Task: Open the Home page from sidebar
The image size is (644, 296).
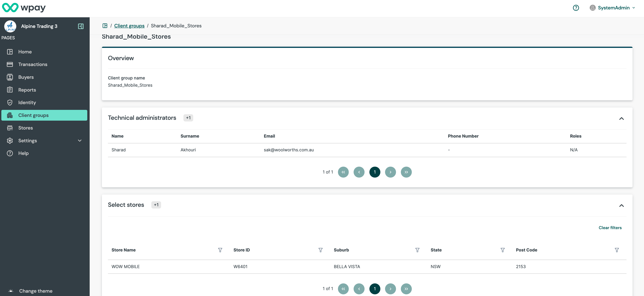Action: [25, 52]
